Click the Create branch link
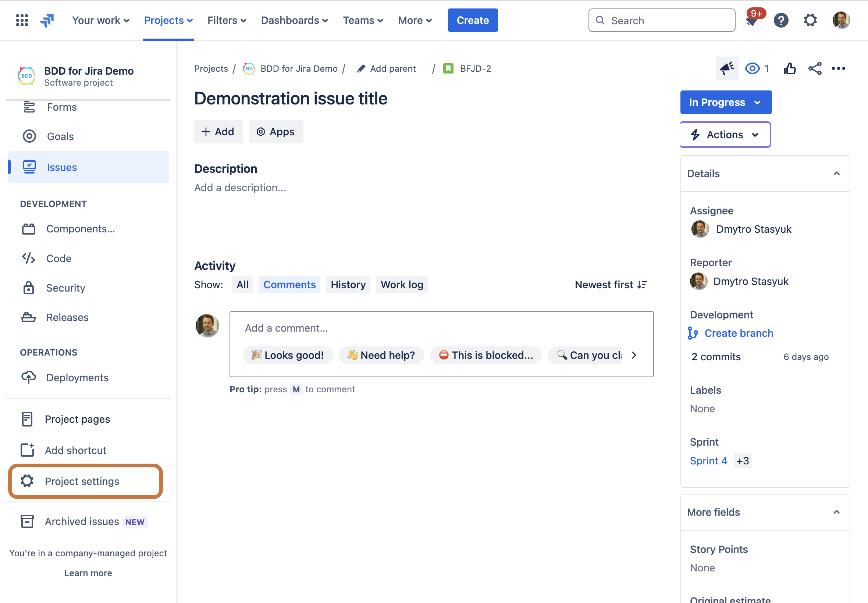This screenshot has height=603, width=868. 739,333
